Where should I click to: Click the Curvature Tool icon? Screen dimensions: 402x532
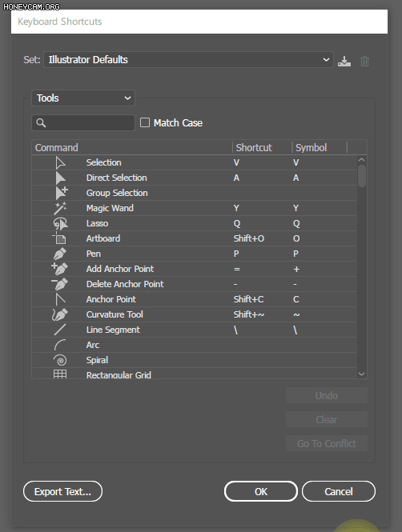pyautogui.click(x=60, y=314)
